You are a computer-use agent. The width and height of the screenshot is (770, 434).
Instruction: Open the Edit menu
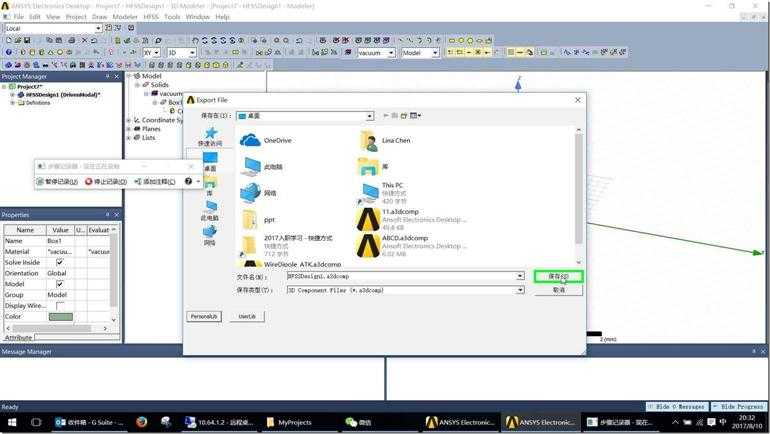[x=35, y=17]
